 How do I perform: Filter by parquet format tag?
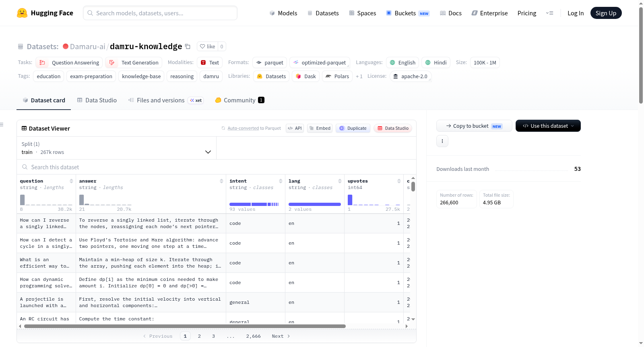click(270, 62)
